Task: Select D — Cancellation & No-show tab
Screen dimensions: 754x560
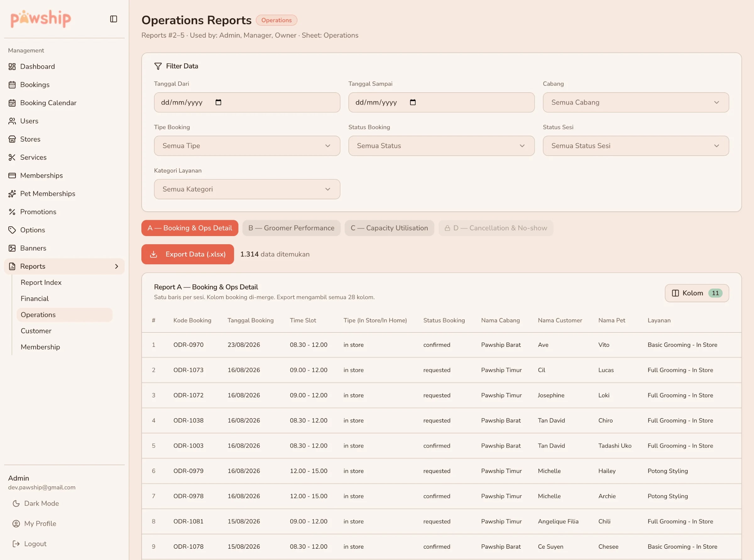Action: tap(495, 228)
